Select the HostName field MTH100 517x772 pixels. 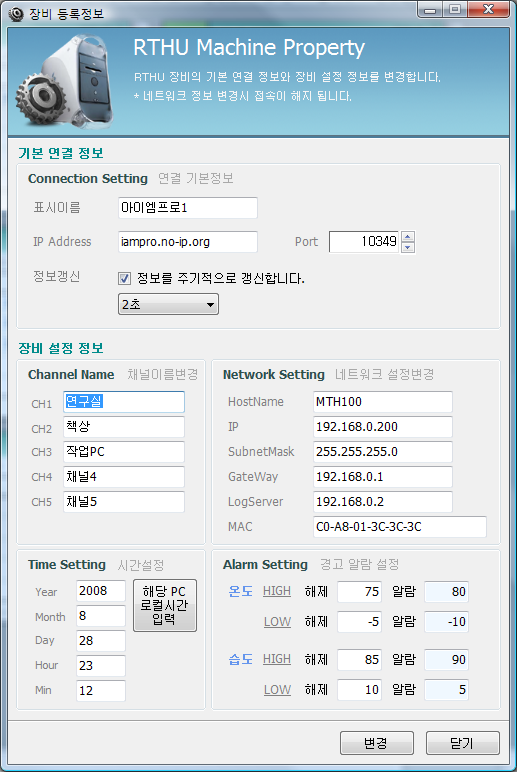[383, 402]
